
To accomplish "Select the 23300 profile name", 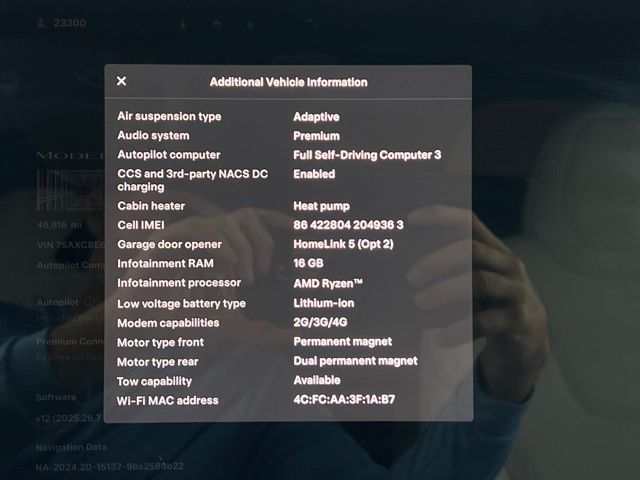I will coord(71,22).
